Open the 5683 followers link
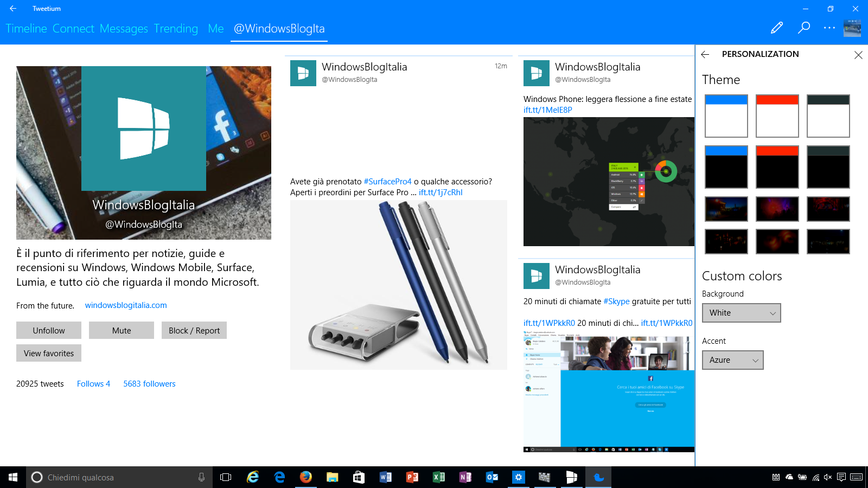 (149, 384)
